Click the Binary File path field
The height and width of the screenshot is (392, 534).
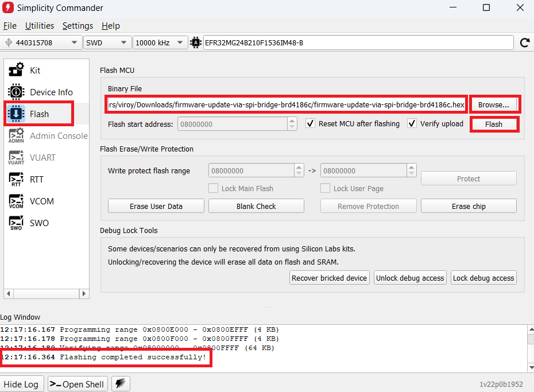point(287,104)
